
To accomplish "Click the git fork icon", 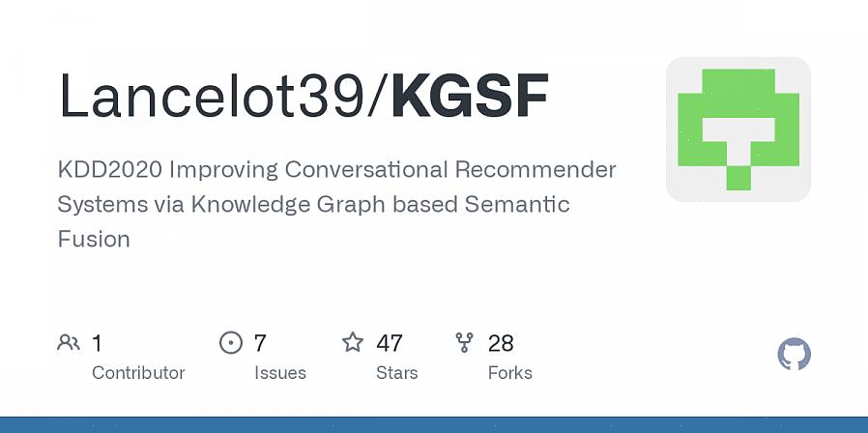I will pyautogui.click(x=465, y=342).
